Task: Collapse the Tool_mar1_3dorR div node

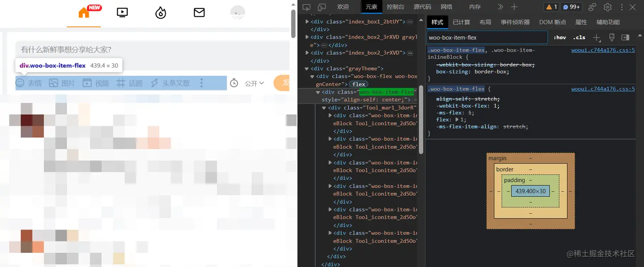Action: pos(324,108)
